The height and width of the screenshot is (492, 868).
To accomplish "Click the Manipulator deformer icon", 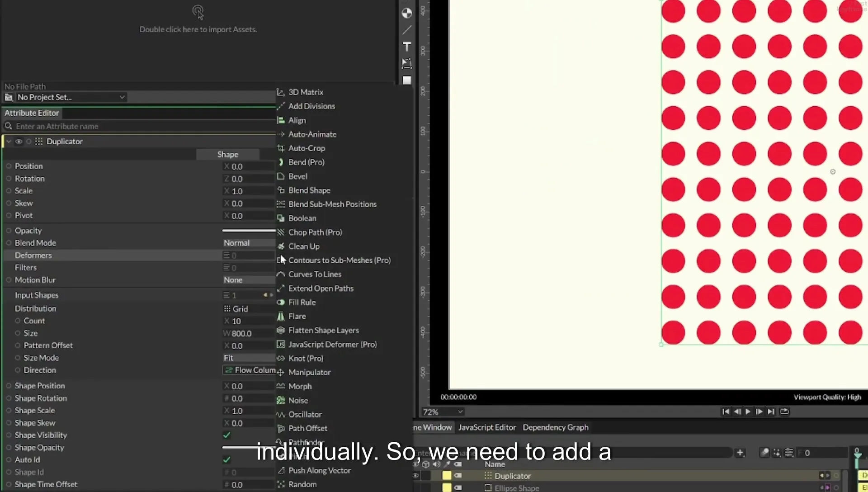I will pos(281,372).
